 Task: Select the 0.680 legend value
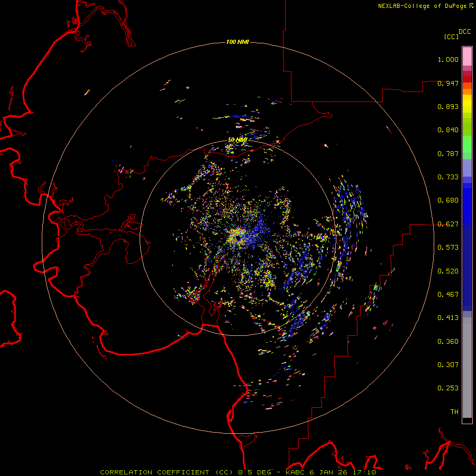pos(448,200)
